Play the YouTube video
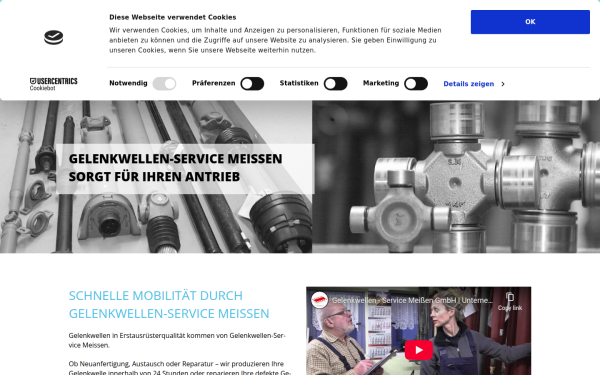The width and height of the screenshot is (600, 375). pyautogui.click(x=419, y=350)
